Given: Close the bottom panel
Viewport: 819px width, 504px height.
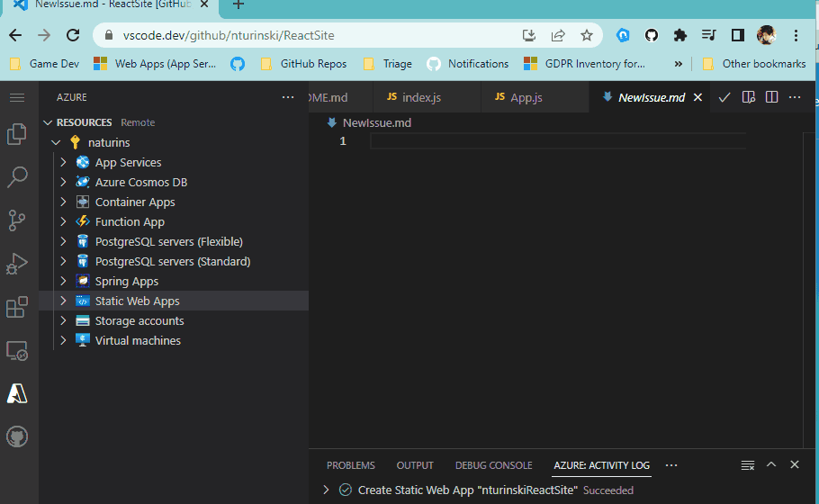Looking at the screenshot, I should [x=795, y=464].
